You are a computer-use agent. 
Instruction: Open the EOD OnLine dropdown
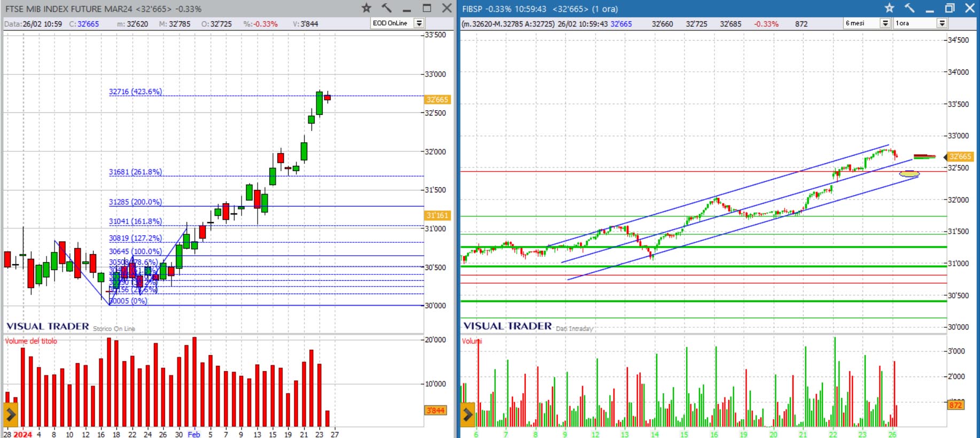(x=419, y=23)
